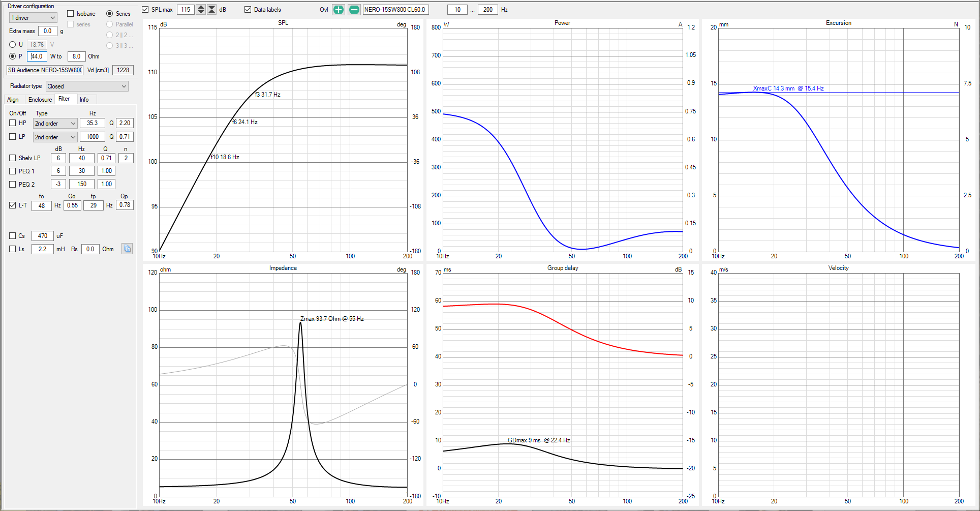This screenshot has width=980, height=511.
Task: Open the Radiator type dropdown
Action: coord(87,86)
